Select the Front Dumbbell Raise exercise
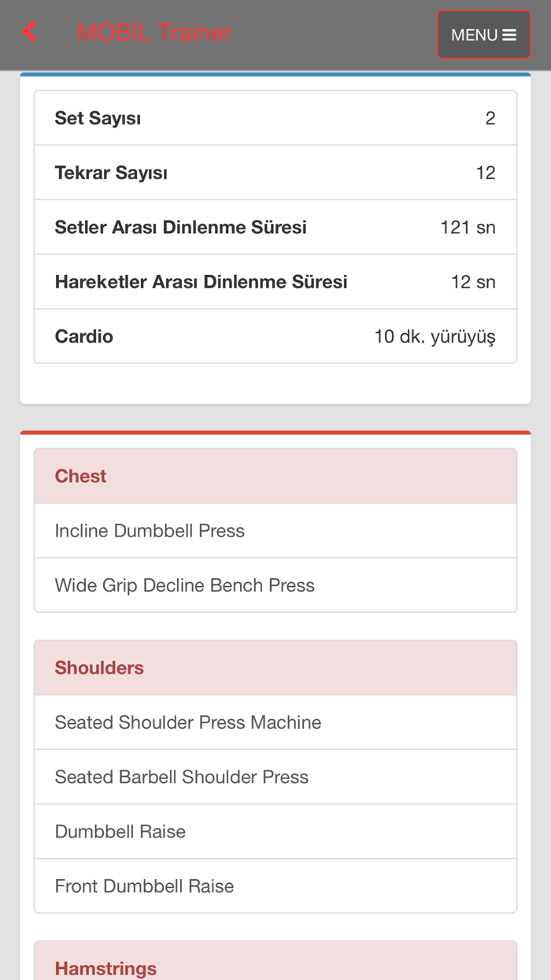 [275, 886]
